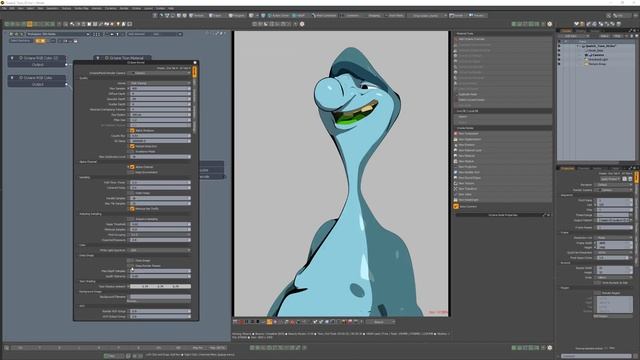Toggle visibility of Sketch_Toon_Model in the item list
640x360 pixels.
pyautogui.click(x=559, y=47)
